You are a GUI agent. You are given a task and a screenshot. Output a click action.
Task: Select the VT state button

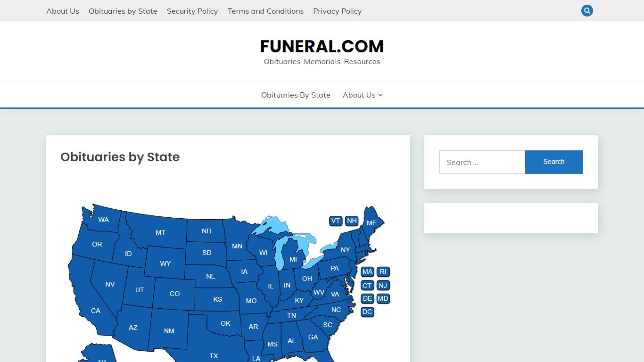[x=336, y=221]
